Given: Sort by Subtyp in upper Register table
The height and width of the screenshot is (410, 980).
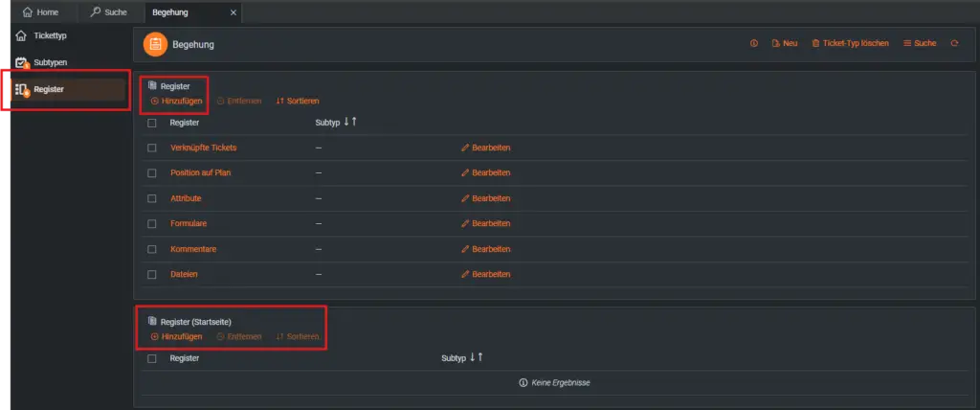Looking at the screenshot, I should pos(350,122).
